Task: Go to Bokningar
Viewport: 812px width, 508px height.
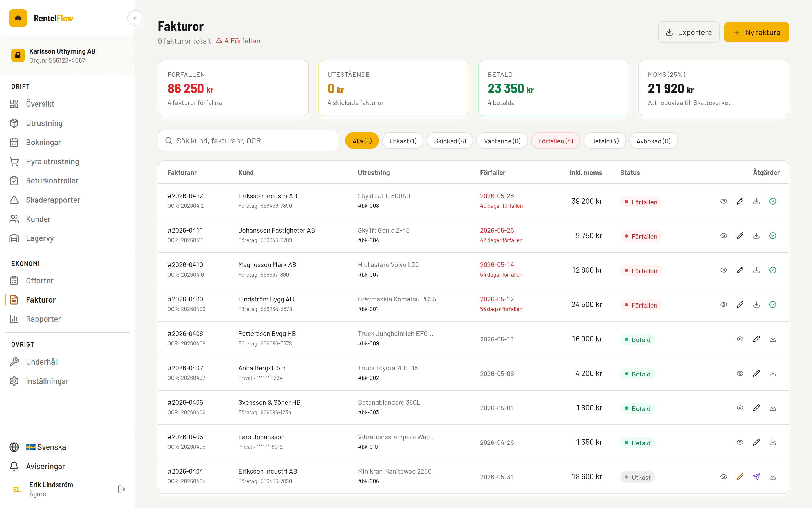Action: pyautogui.click(x=67, y=142)
